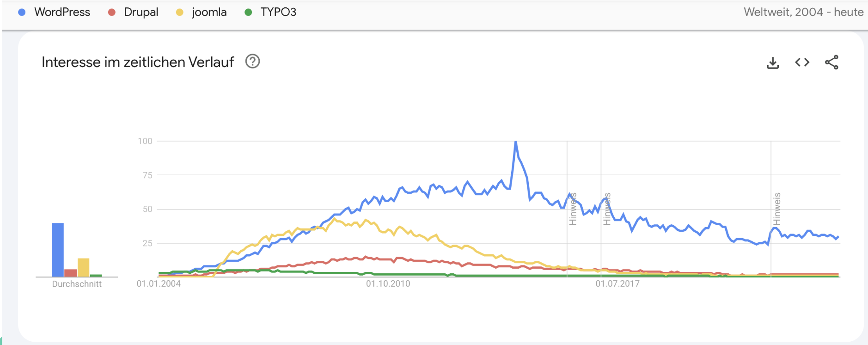Click the red Drupal average bar

pos(71,273)
